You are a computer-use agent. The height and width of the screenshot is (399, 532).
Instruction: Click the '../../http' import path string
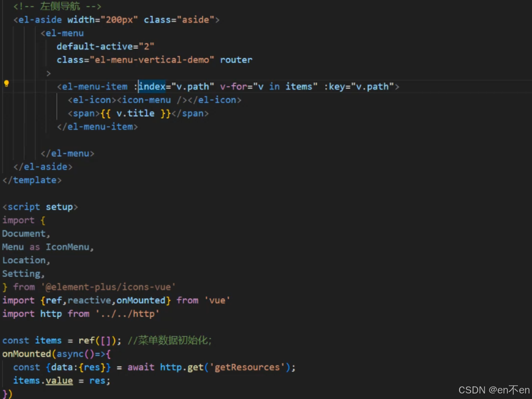click(128, 314)
